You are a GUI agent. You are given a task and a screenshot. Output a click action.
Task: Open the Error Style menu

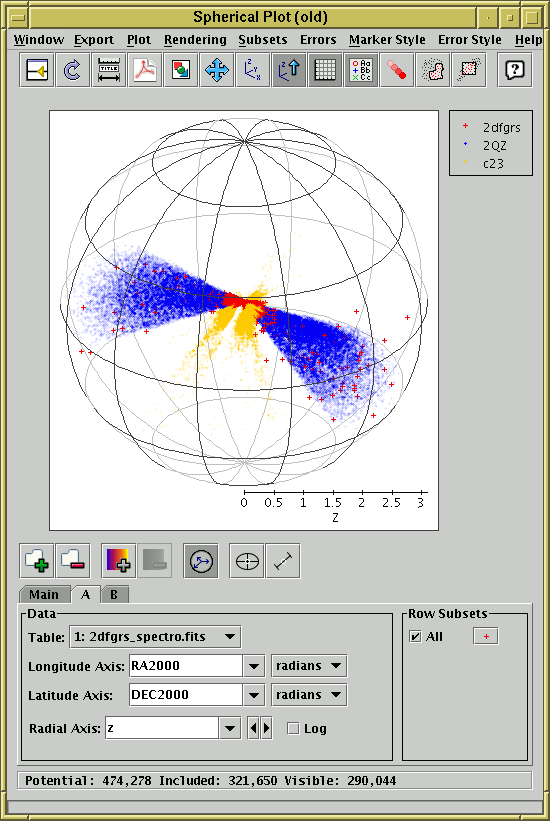[470, 40]
